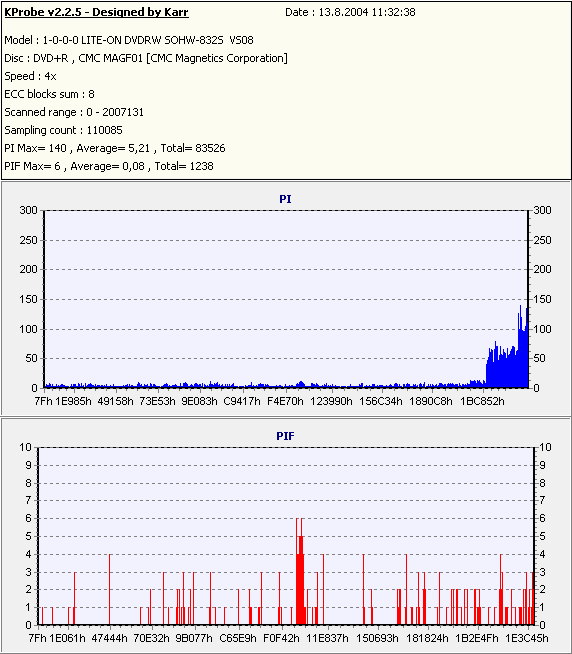The height and width of the screenshot is (654, 572).
Task: Click the 181824h label on PIF axis
Action: pos(427,638)
